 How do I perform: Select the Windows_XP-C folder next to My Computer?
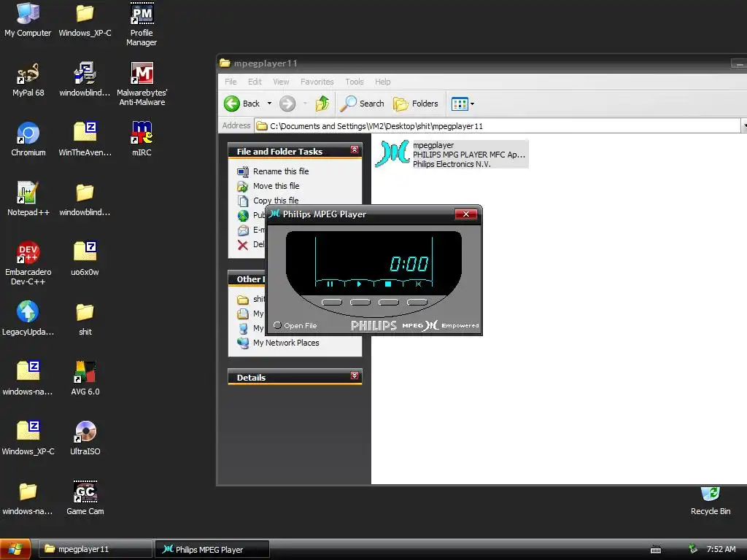click(85, 20)
